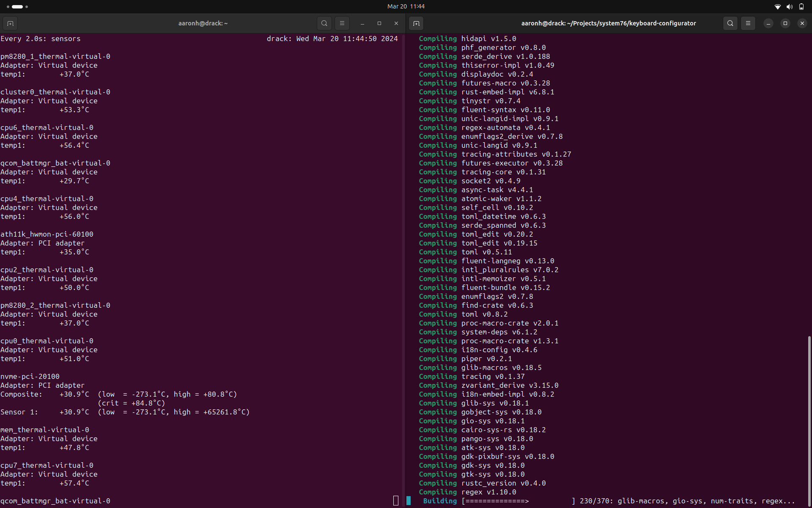
Task: Click the '230/370' build count text
Action: pos(595,501)
